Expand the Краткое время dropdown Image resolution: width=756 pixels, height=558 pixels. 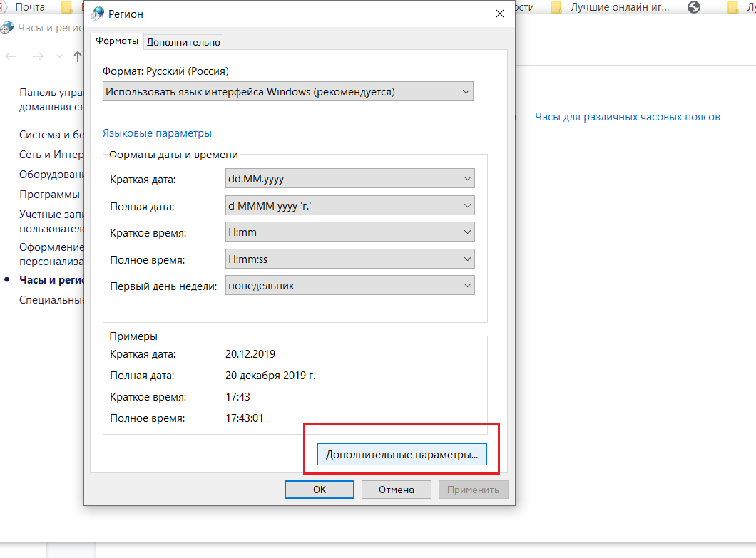click(349, 232)
